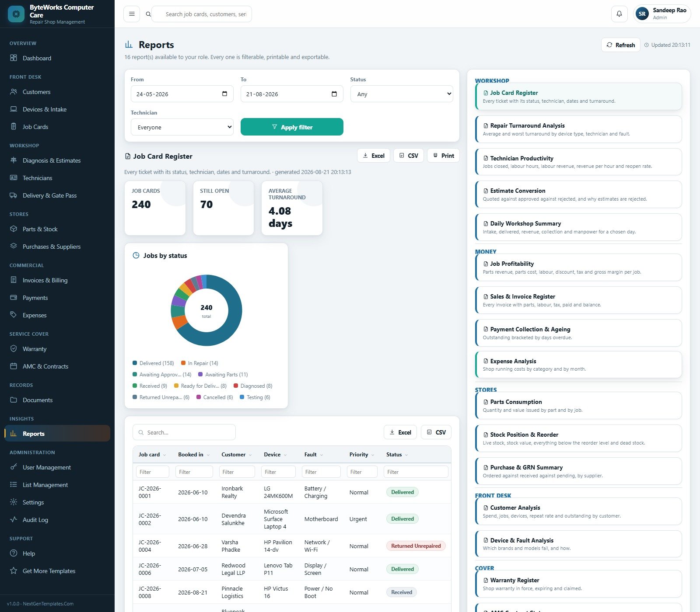
Task: Click the AMC & Contracts calendar icon
Action: tap(14, 366)
